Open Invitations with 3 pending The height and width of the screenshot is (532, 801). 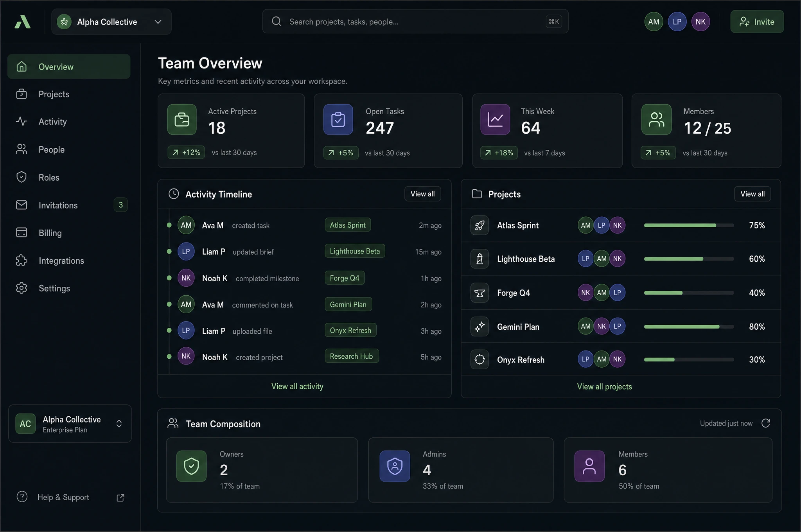(x=69, y=205)
